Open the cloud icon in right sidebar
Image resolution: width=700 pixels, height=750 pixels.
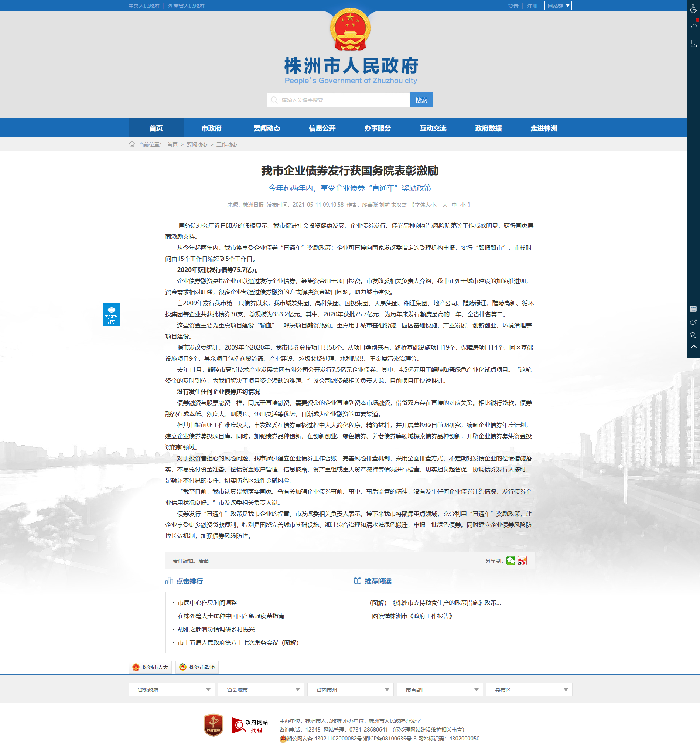click(x=693, y=26)
